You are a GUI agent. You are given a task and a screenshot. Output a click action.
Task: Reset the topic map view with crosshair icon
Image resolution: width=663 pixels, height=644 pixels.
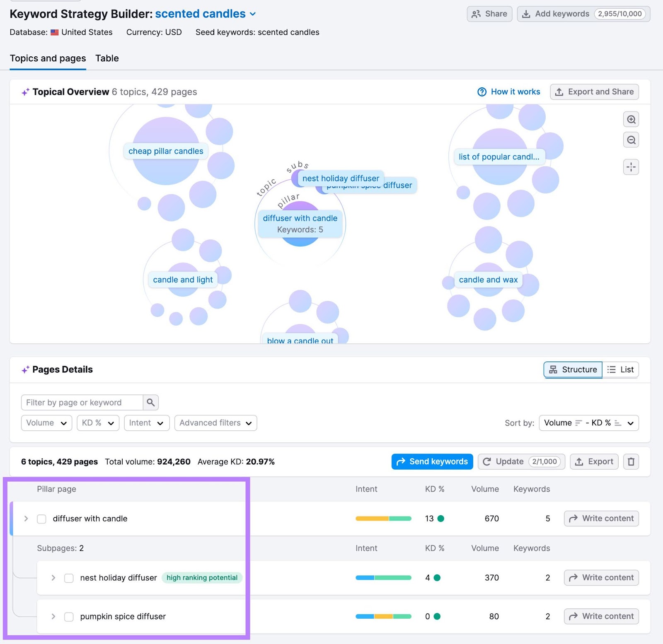pos(631,166)
